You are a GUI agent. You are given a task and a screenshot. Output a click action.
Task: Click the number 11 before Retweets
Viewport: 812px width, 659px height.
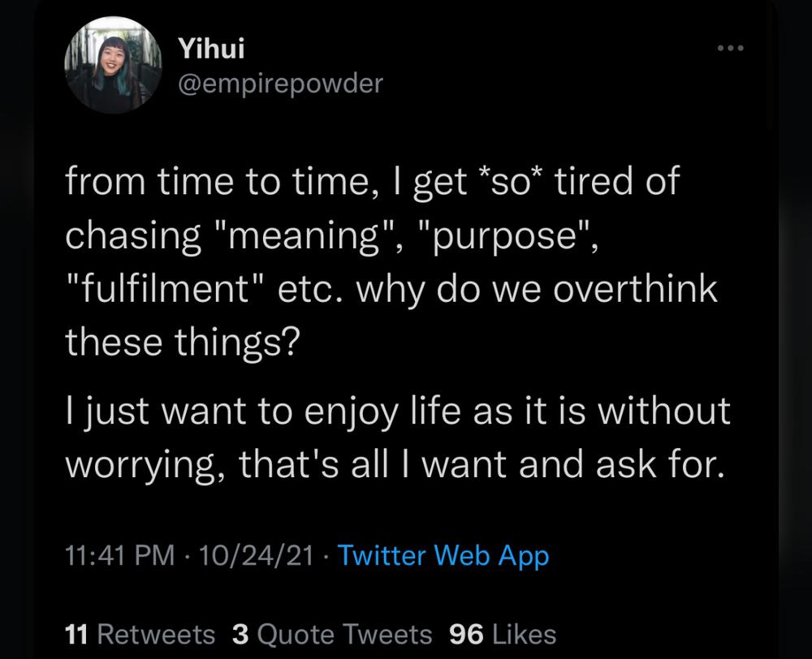[76, 635]
